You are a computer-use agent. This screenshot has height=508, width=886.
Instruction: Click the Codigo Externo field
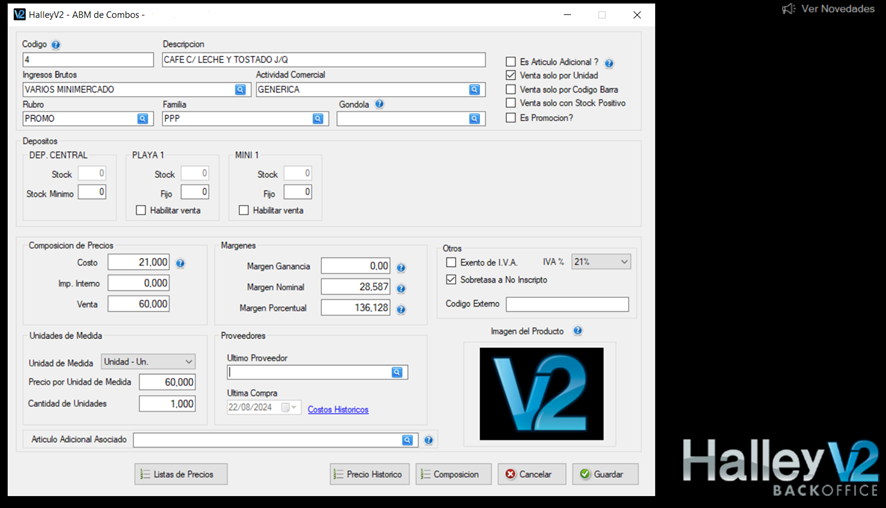[567, 305]
